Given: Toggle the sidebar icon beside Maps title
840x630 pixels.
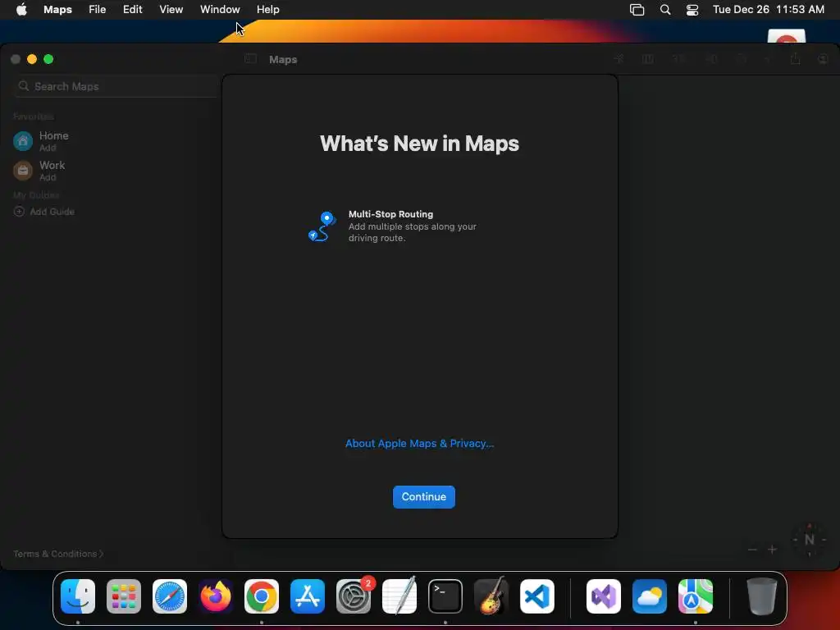Looking at the screenshot, I should [x=250, y=59].
